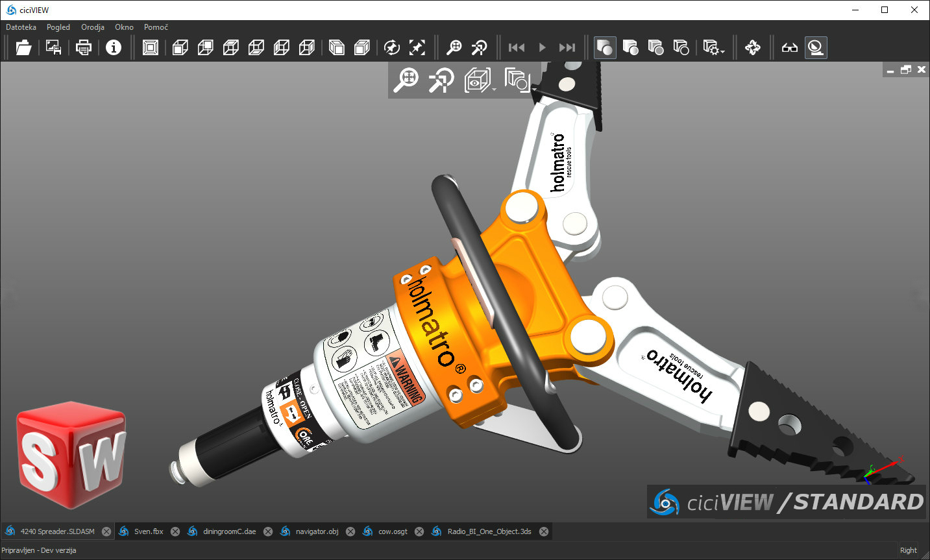Open the Orodja menu

point(93,27)
